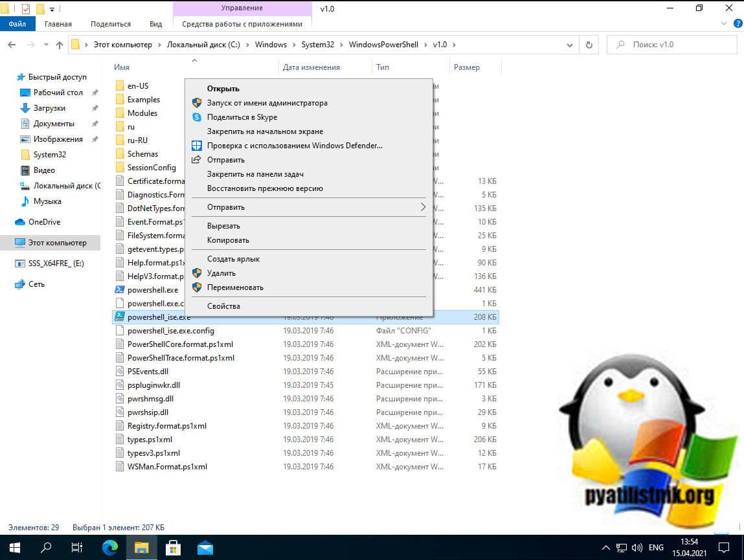The image size is (744, 560).
Task: Sort by Дата изменения column header
Action: pos(311,67)
